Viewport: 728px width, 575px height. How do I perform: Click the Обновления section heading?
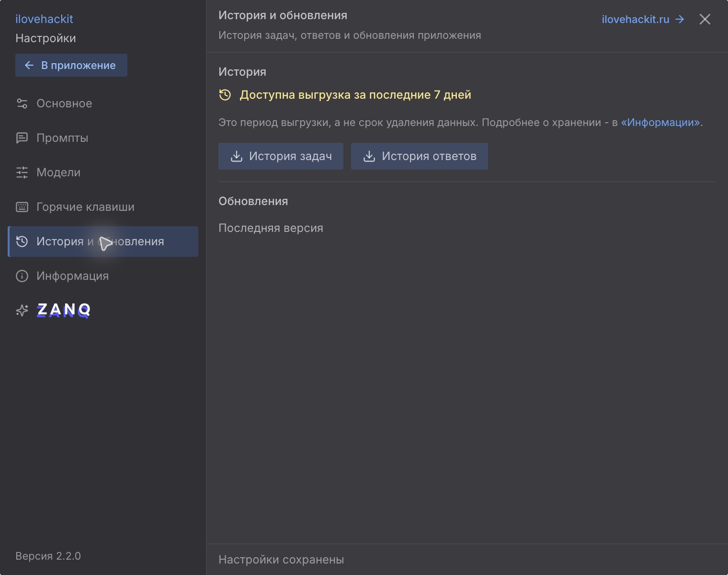[253, 201]
